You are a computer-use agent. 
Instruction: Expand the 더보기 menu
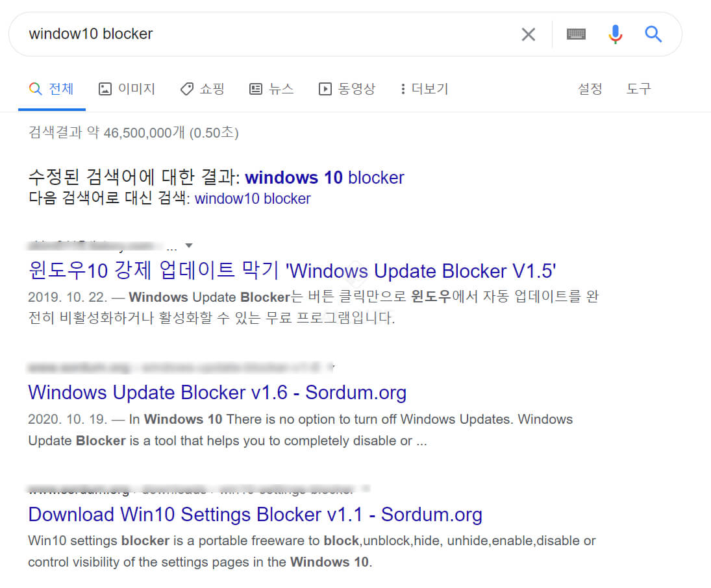425,89
